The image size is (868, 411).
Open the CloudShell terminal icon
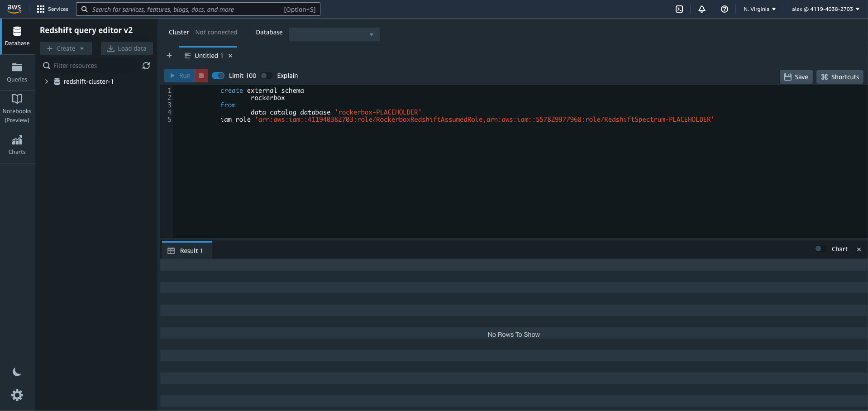[679, 9]
